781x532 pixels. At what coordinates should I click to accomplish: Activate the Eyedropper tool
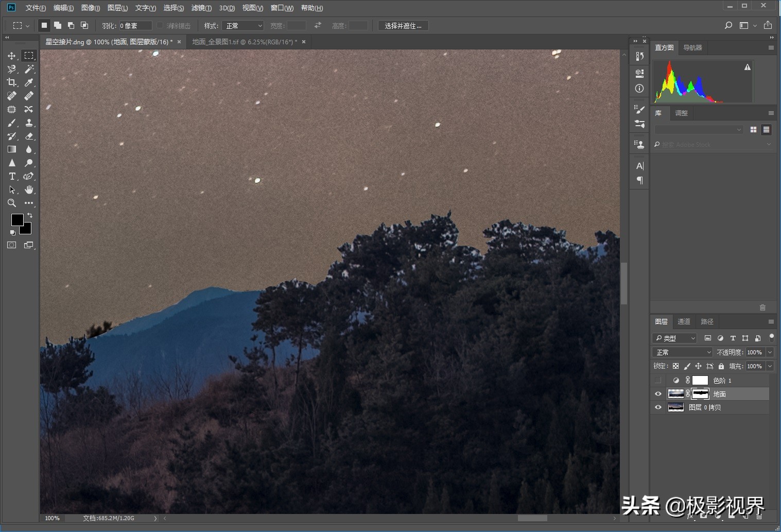pyautogui.click(x=29, y=82)
